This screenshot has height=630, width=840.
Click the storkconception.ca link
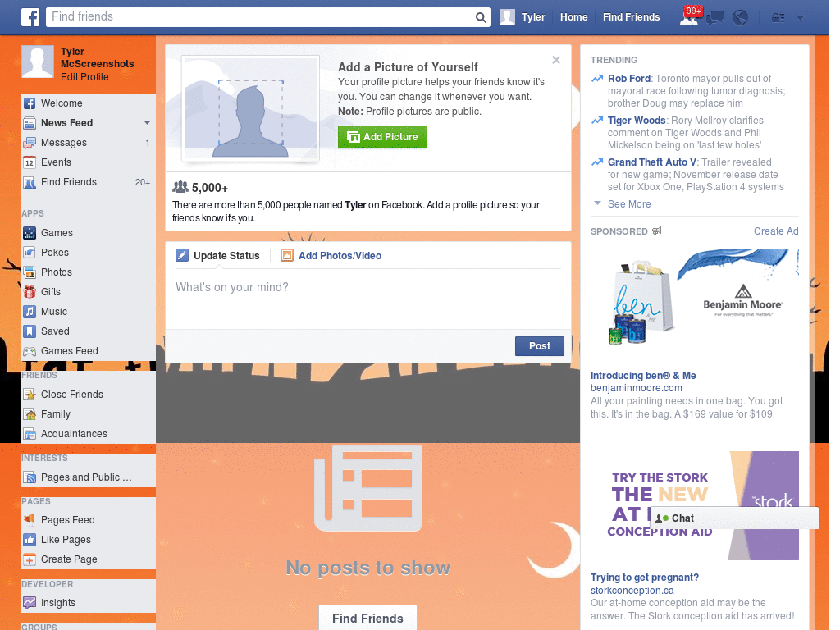pyautogui.click(x=632, y=591)
